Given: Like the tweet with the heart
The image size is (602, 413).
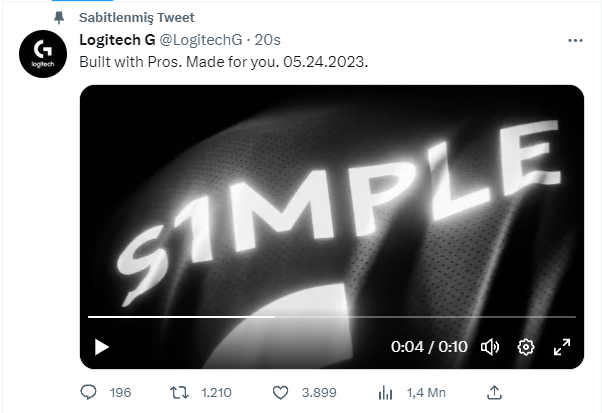Looking at the screenshot, I should [x=281, y=392].
